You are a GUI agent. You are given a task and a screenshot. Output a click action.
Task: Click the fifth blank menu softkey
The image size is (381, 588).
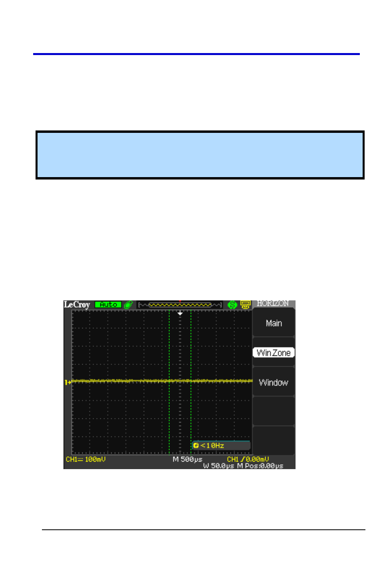click(274, 440)
